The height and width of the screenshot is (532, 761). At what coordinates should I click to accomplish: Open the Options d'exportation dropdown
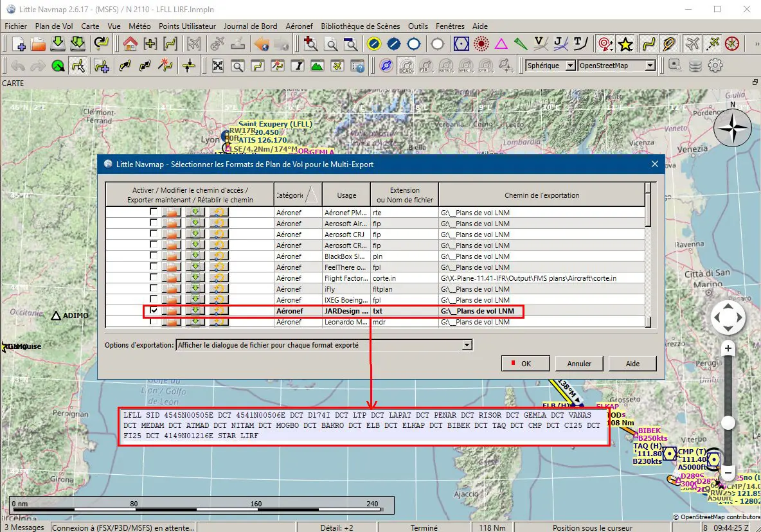coord(324,345)
